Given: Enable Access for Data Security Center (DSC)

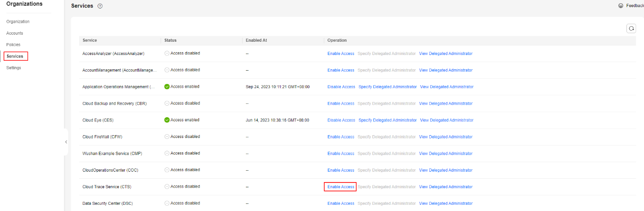Looking at the screenshot, I should (x=341, y=203).
